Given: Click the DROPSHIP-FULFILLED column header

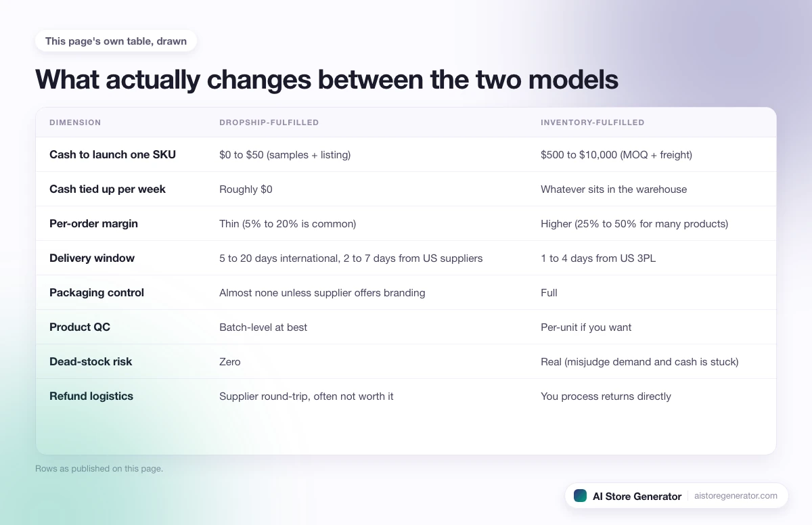Looking at the screenshot, I should click(x=269, y=122).
